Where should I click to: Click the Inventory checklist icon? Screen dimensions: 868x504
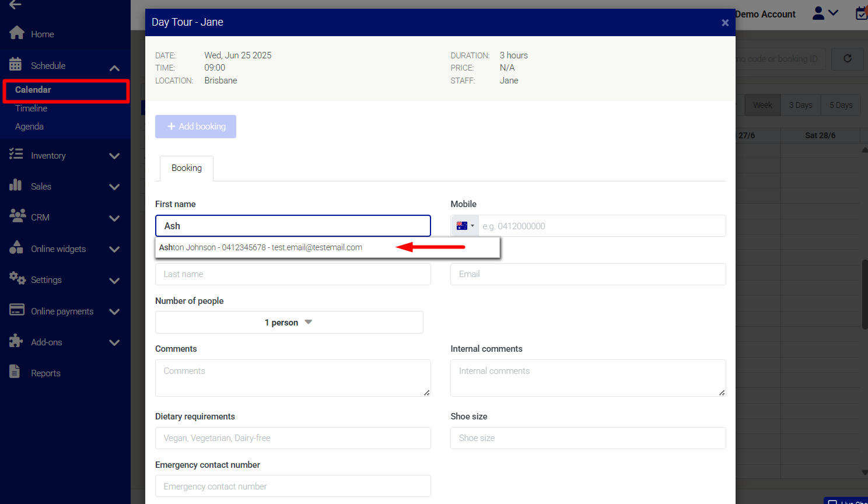pyautogui.click(x=16, y=154)
